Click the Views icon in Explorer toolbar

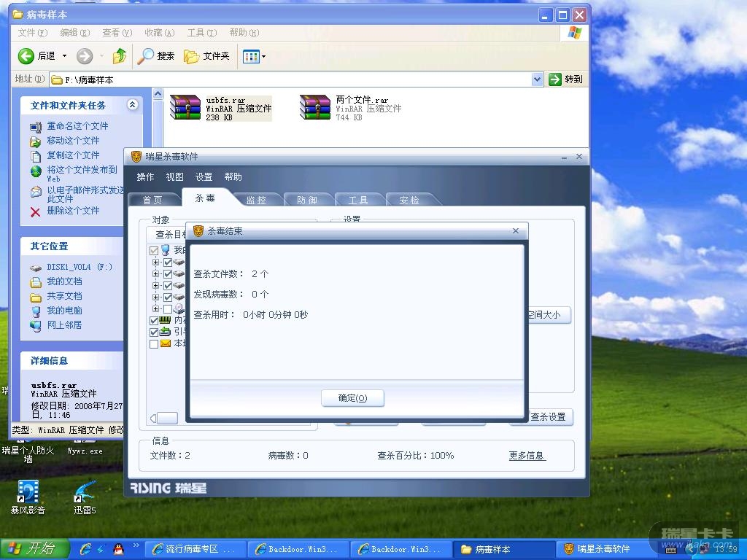coord(251,57)
